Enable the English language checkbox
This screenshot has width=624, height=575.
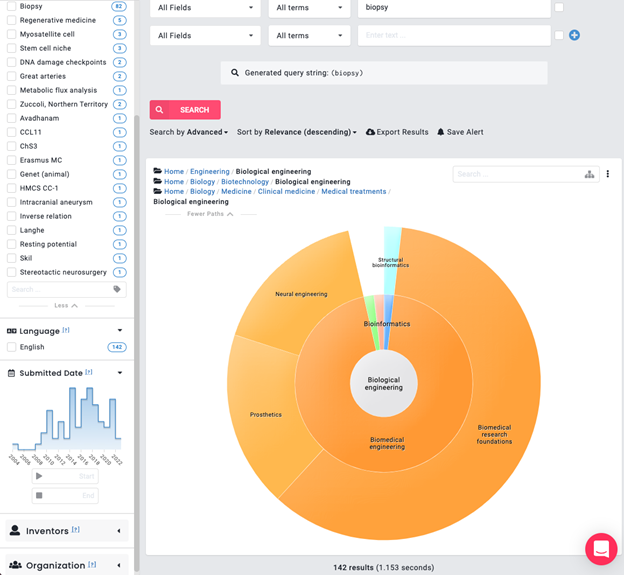pyautogui.click(x=12, y=347)
